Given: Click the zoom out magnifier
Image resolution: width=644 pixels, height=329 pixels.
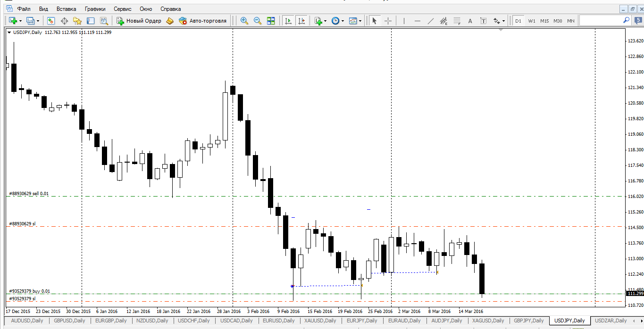Looking at the screenshot, I should pyautogui.click(x=258, y=21).
